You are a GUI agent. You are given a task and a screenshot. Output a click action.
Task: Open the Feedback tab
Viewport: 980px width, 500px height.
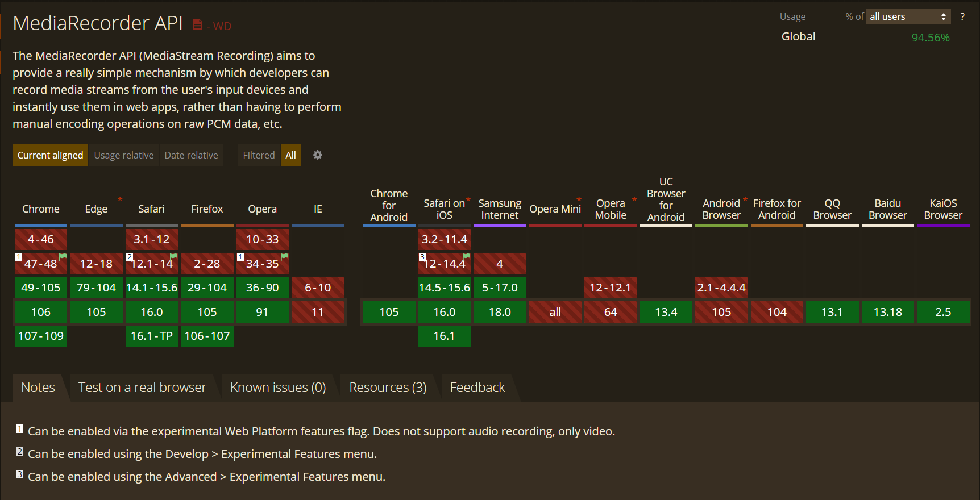pyautogui.click(x=477, y=388)
